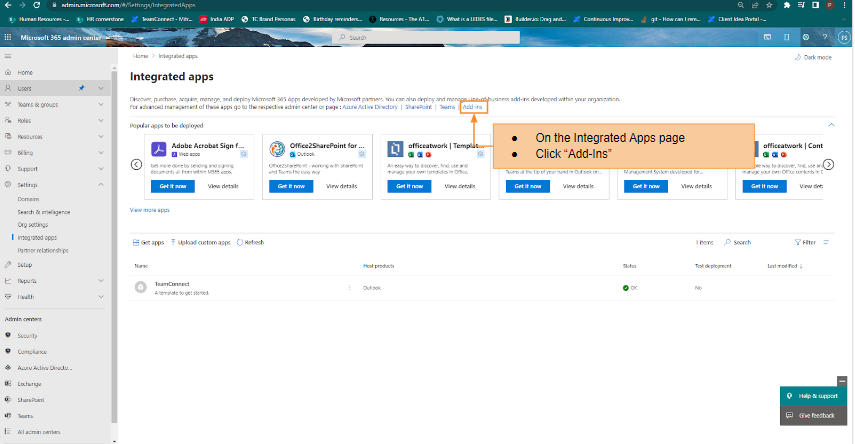Open Setup in the sidebar
The image size is (855, 444).
pos(25,265)
